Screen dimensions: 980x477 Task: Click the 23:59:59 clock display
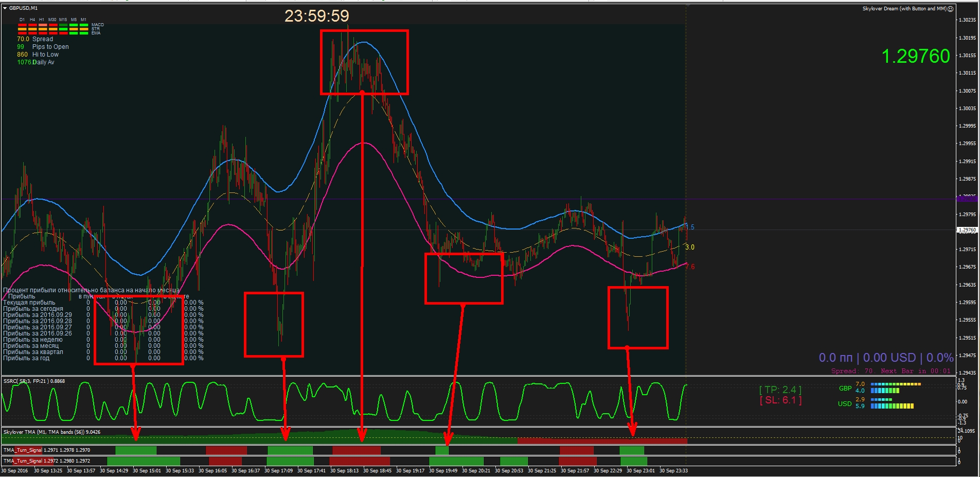317,16
